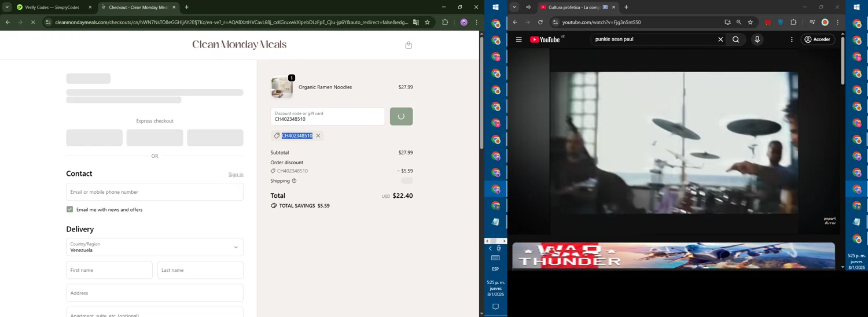Open the orange profile avatar in YouTube browser
This screenshot has width=868, height=317.
click(x=825, y=23)
